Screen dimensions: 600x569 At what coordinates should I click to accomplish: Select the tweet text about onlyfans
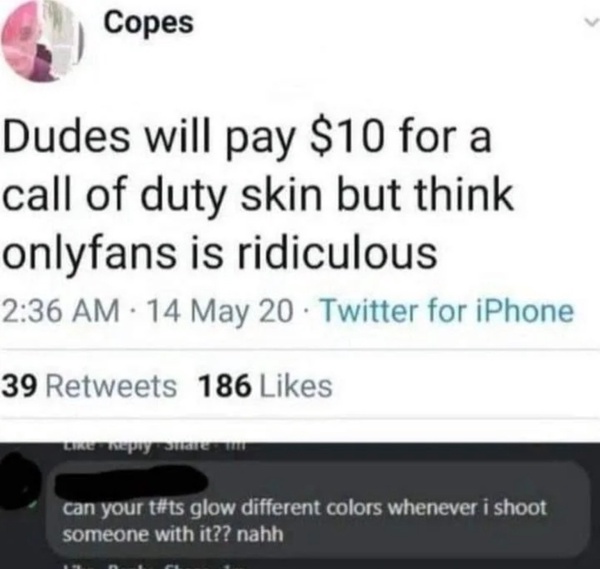pyautogui.click(x=258, y=196)
